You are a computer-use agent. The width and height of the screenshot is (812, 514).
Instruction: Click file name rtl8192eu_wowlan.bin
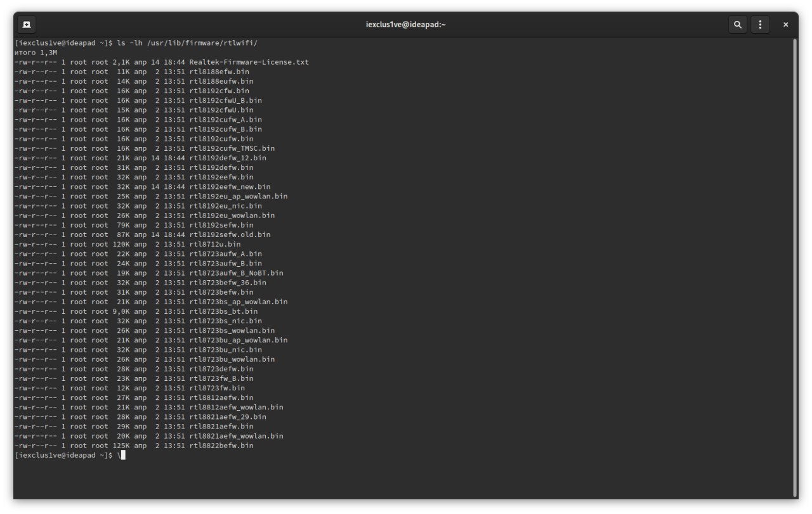click(232, 215)
